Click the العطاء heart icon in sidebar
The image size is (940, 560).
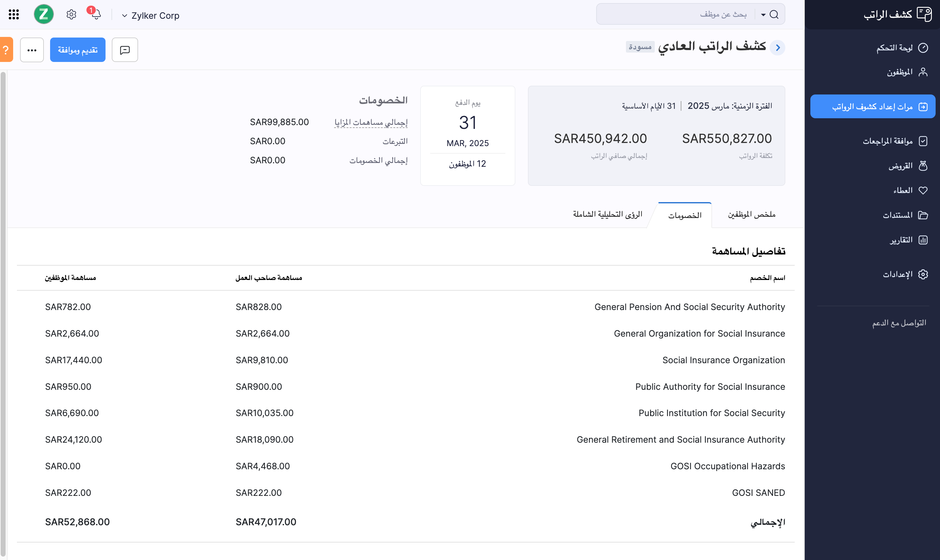(x=924, y=190)
